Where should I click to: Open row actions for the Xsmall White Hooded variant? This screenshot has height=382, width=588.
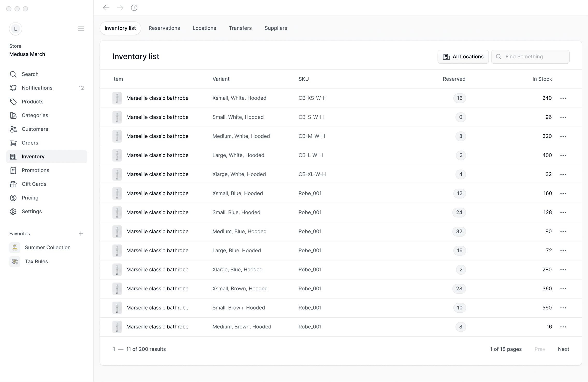tap(563, 98)
